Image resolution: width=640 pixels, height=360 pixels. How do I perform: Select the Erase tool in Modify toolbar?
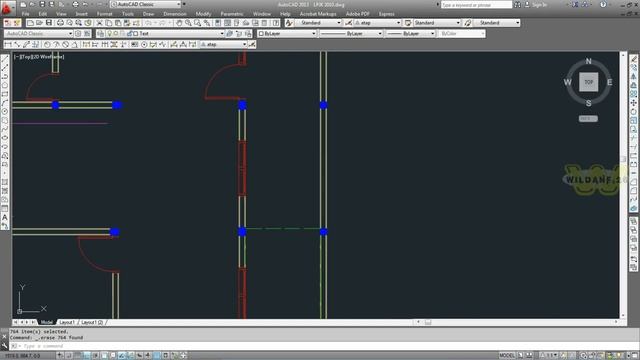tap(633, 60)
